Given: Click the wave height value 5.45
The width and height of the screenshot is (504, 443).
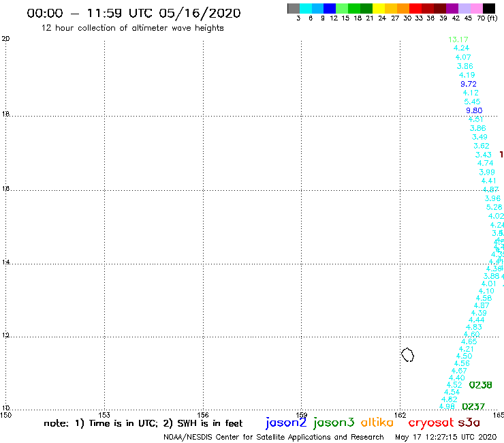Looking at the screenshot, I should [x=472, y=102].
